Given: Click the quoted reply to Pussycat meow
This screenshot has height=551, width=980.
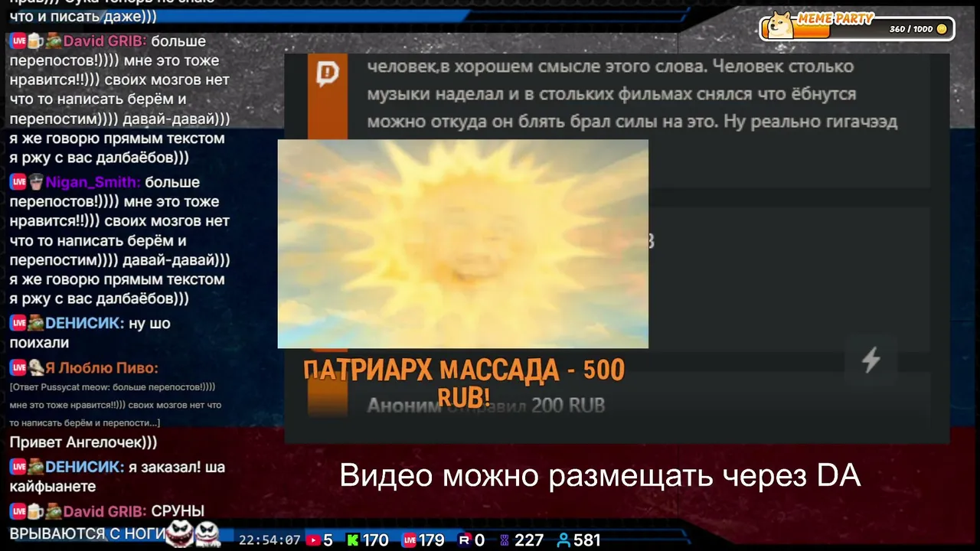Looking at the screenshot, I should (x=116, y=405).
